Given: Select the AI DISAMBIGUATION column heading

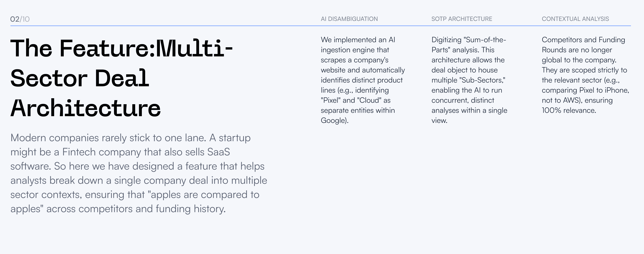Looking at the screenshot, I should pyautogui.click(x=349, y=19).
